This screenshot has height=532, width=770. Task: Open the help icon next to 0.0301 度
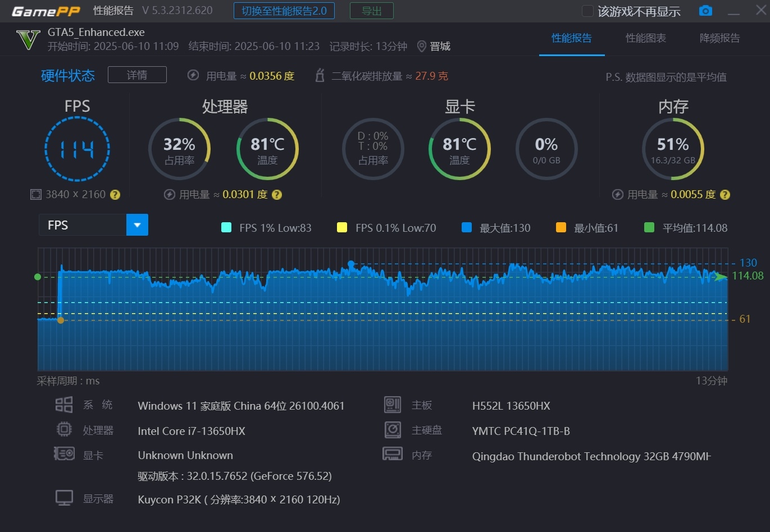click(277, 195)
